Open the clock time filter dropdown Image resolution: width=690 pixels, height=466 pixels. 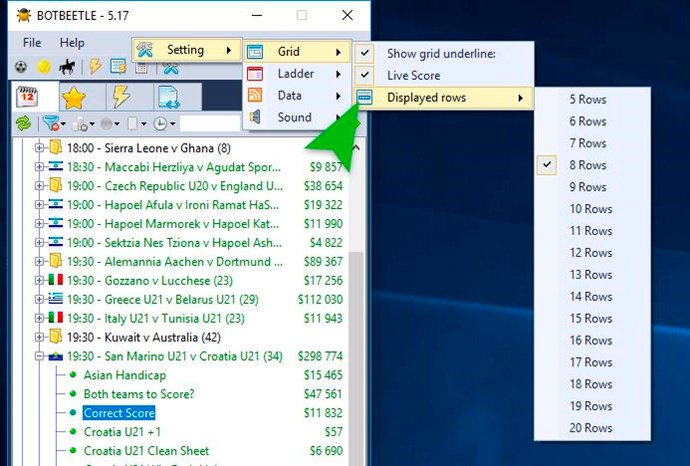pyautogui.click(x=164, y=124)
